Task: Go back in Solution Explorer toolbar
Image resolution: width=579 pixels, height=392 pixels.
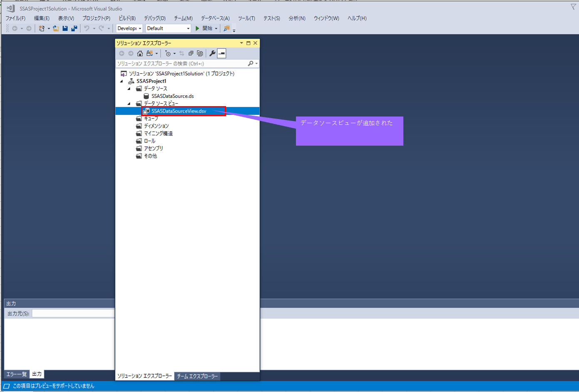Action: pos(122,53)
